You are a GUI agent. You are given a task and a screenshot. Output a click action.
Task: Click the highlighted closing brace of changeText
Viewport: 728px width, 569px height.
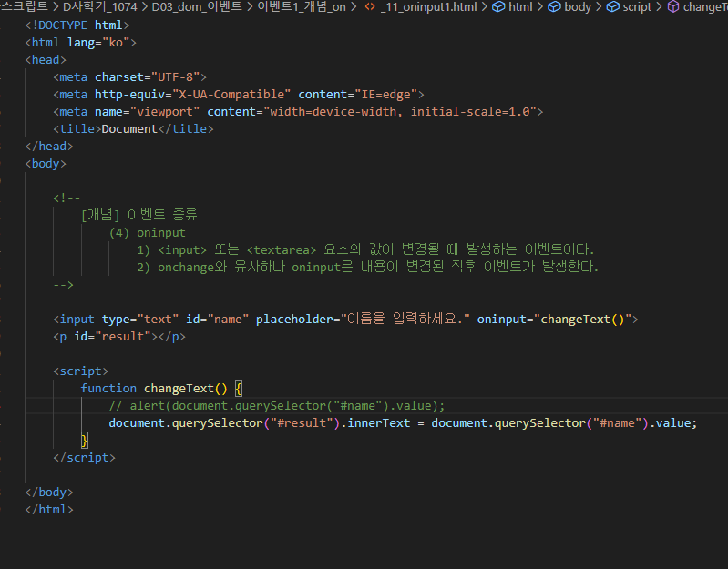[x=84, y=441]
